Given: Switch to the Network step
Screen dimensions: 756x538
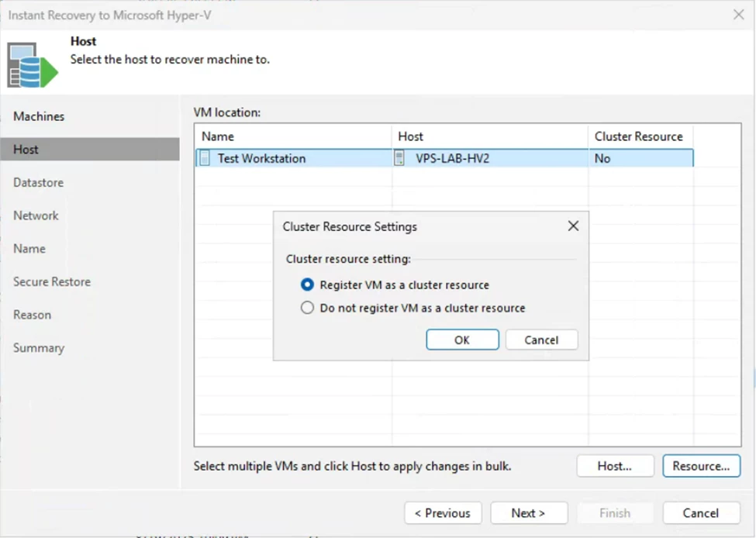Looking at the screenshot, I should pyautogui.click(x=36, y=216).
